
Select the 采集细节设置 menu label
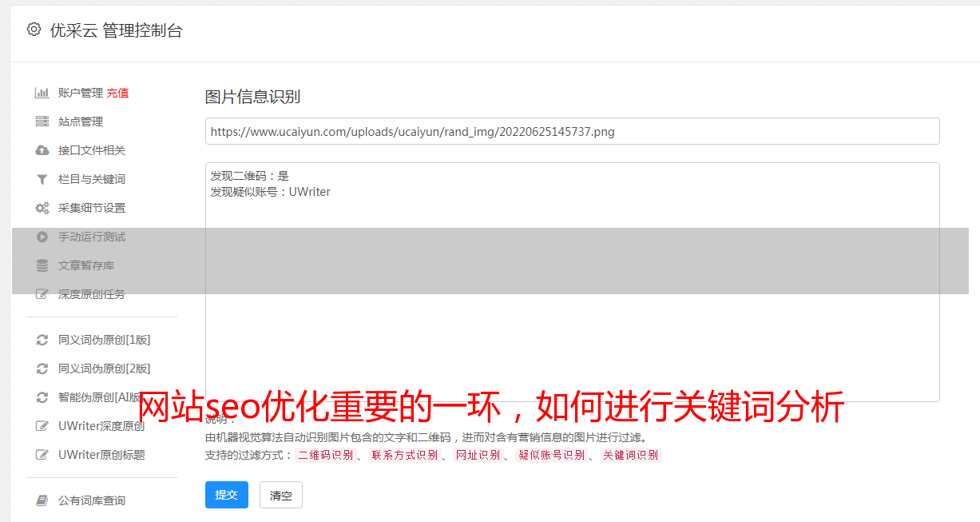92,208
